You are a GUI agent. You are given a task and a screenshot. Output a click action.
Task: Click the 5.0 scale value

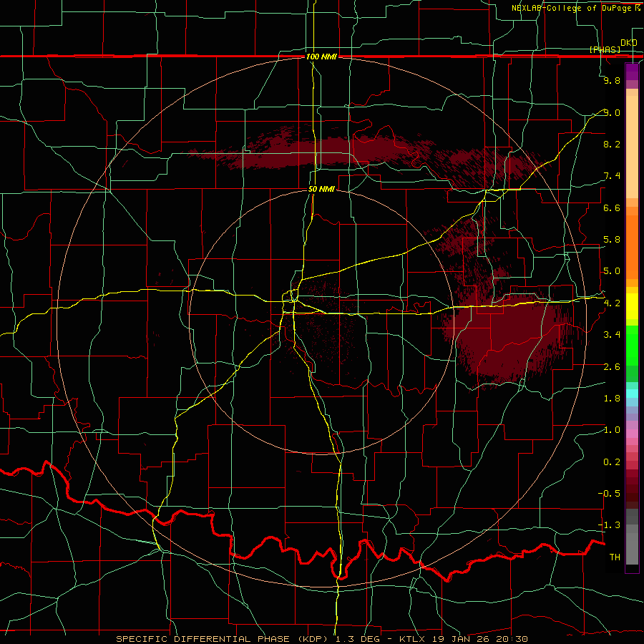pyautogui.click(x=612, y=271)
